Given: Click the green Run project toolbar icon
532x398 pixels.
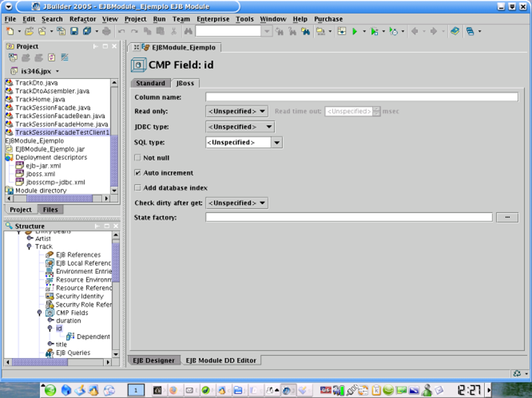Looking at the screenshot, I should click(x=355, y=31).
